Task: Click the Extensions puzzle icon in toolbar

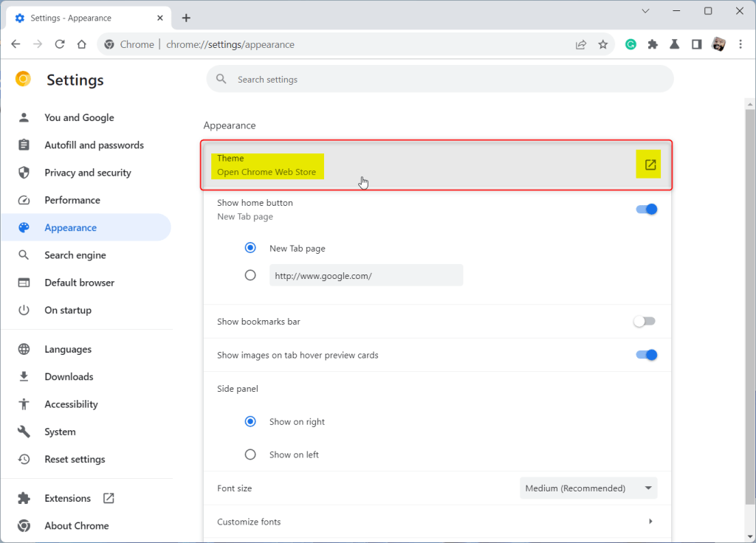Action: [653, 44]
